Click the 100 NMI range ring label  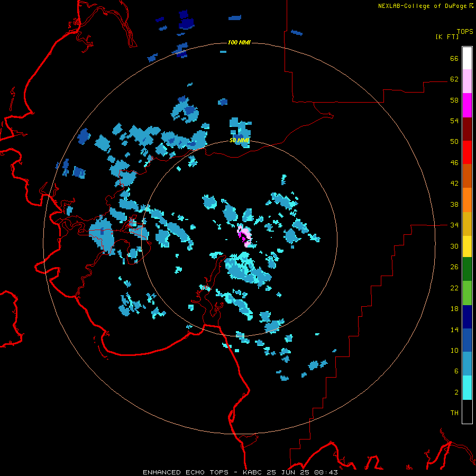coord(239,42)
